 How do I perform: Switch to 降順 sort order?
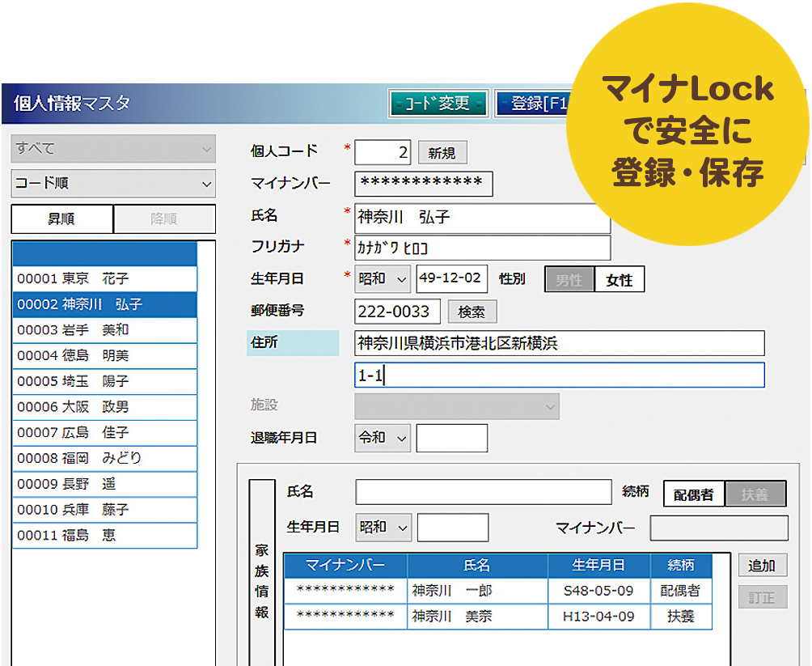coord(164,218)
